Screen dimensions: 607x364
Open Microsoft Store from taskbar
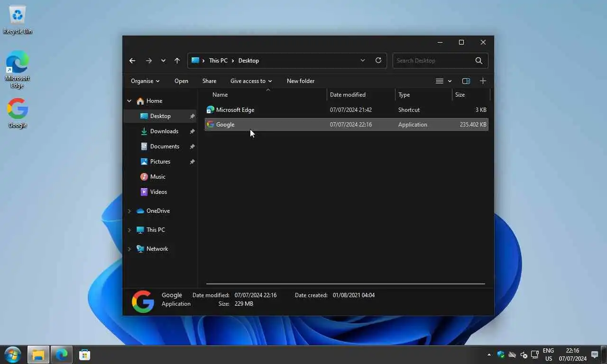click(85, 355)
